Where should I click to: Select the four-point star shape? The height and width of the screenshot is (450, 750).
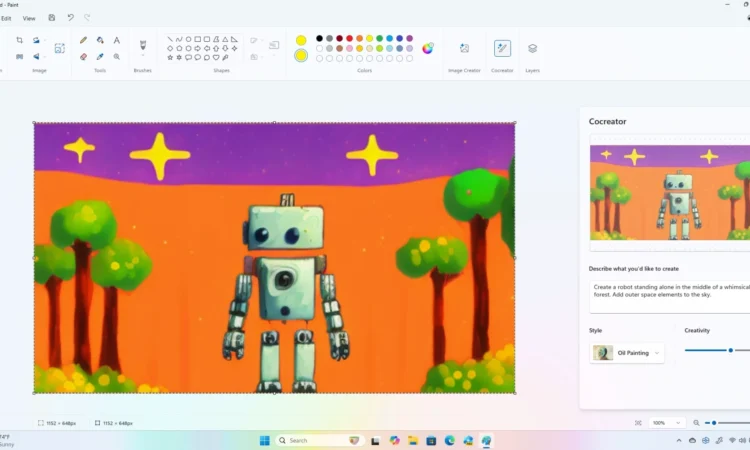234,48
